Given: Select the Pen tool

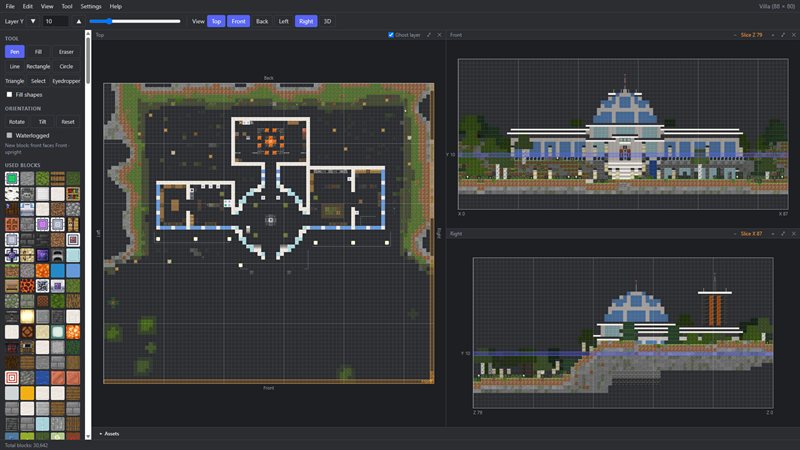Looking at the screenshot, I should click(15, 52).
